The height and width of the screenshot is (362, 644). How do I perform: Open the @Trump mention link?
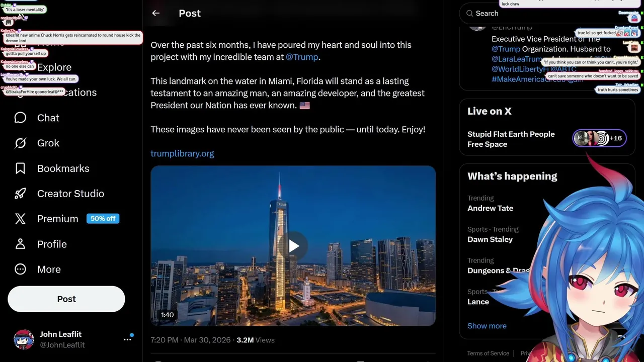coord(302,57)
